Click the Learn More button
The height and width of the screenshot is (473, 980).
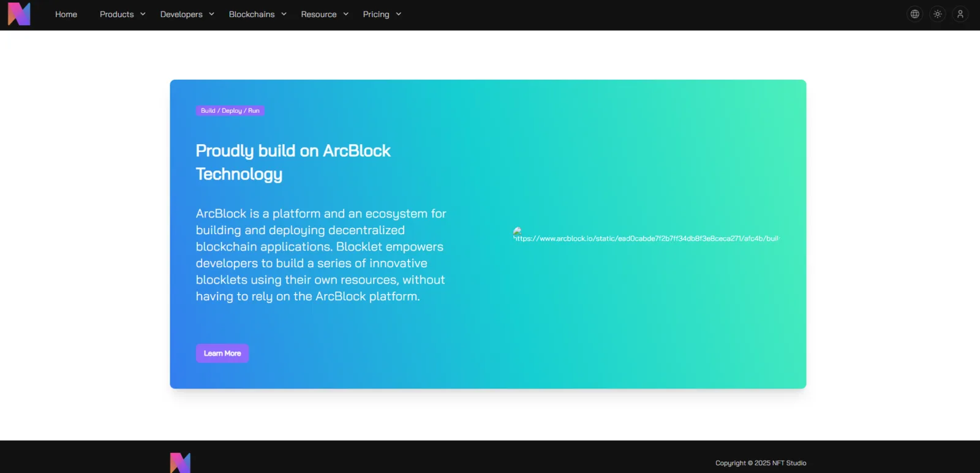222,354
